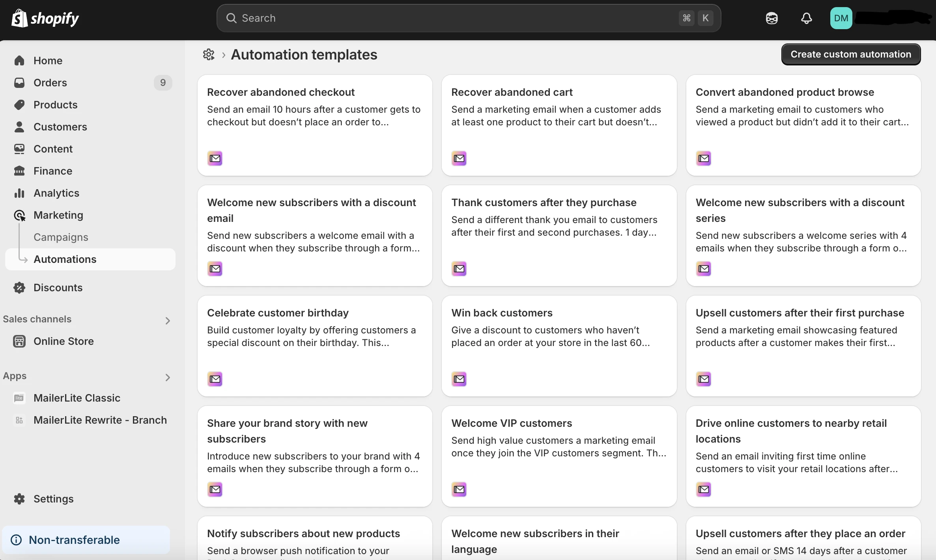Click the Non-transferable info icon

click(x=16, y=540)
